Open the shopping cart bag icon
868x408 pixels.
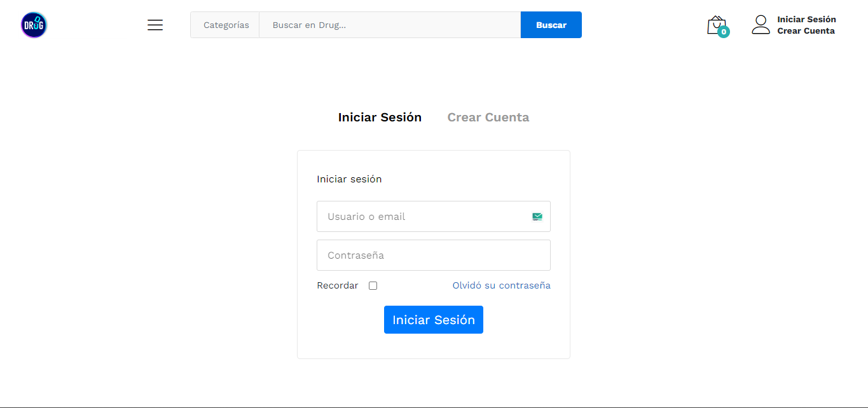click(x=715, y=24)
